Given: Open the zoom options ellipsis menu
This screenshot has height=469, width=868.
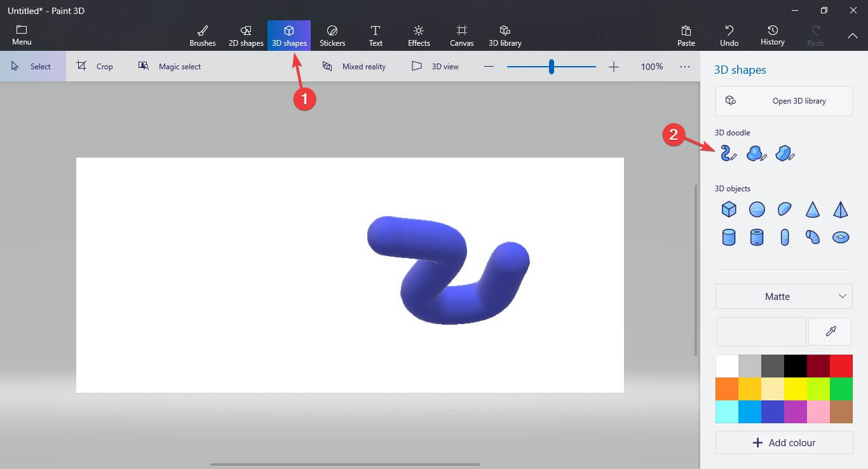Looking at the screenshot, I should tap(684, 66).
